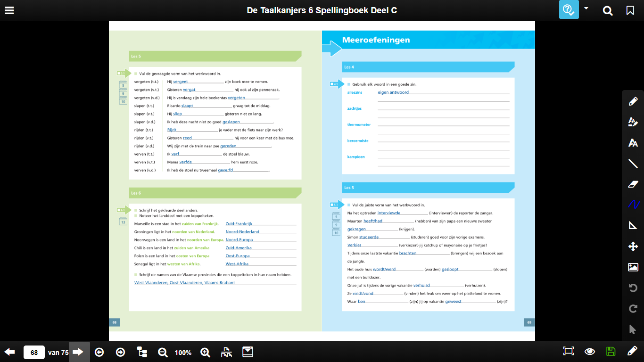Select the pointer cursor tool
This screenshot has width=644, height=362.
[633, 329]
